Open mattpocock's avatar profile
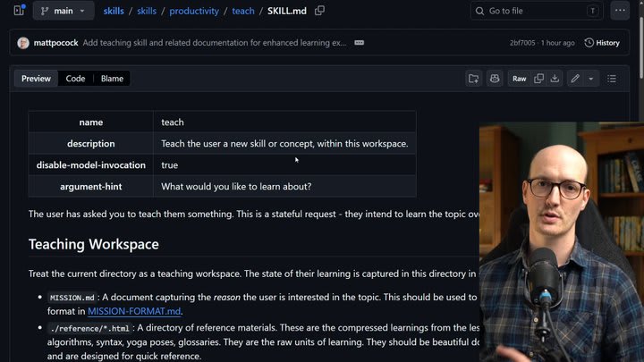This screenshot has height=362, width=644. click(23, 43)
